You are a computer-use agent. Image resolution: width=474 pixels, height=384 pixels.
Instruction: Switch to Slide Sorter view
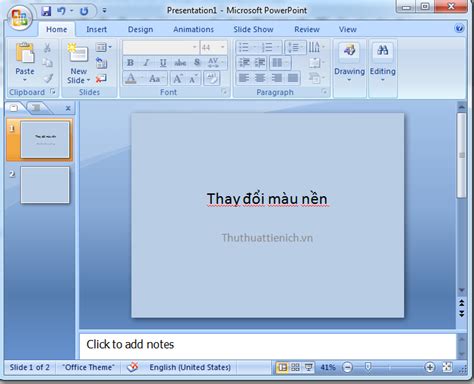[295, 367]
